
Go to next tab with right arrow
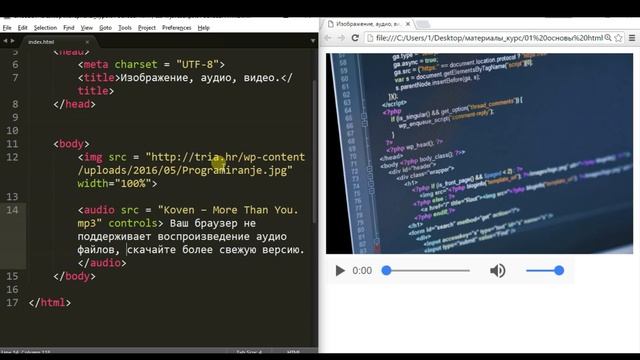[x=13, y=41]
